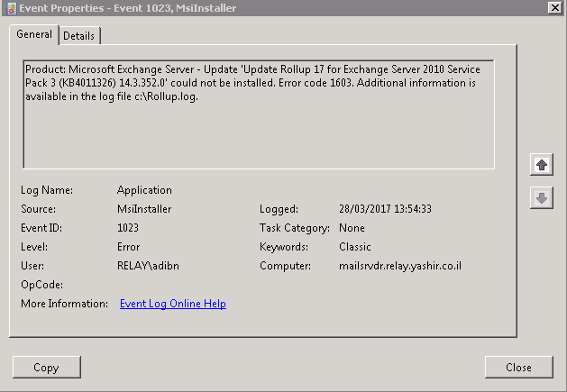
Task: Open the Event Log Online Help link
Action: coord(173,304)
